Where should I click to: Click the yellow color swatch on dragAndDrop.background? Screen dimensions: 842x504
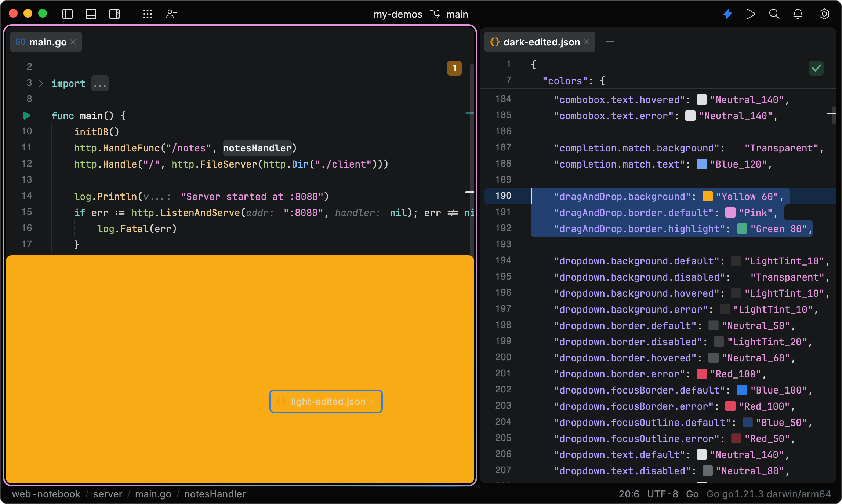(x=708, y=197)
